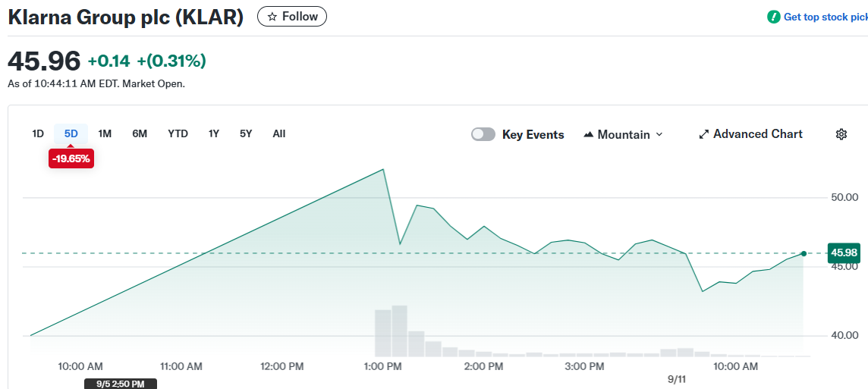Choose the 5Y range tab
The image size is (868, 389).
coord(246,133)
